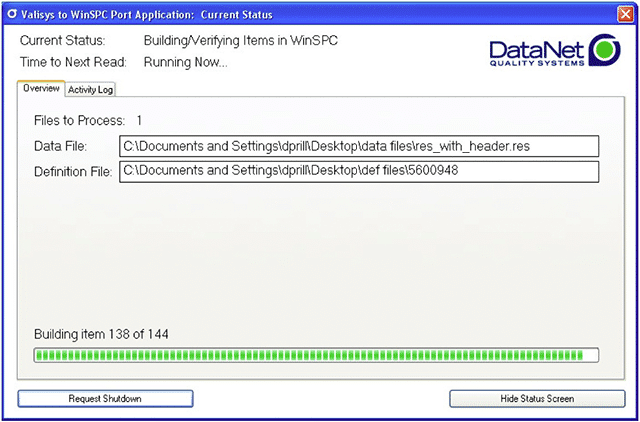Close the Current Status window
The image size is (640, 422).
point(625,15)
